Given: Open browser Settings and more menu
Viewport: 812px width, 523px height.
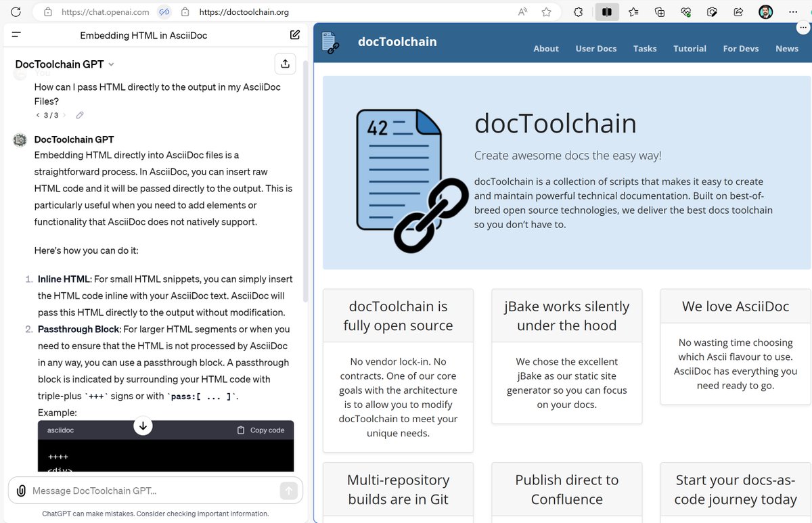Looking at the screenshot, I should [x=792, y=12].
